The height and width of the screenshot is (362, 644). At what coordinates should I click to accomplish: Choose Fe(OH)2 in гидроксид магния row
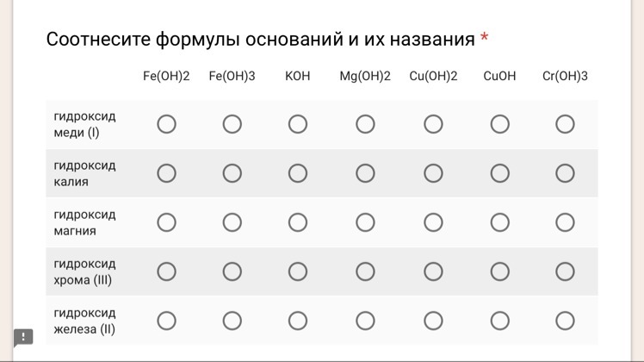[x=166, y=222]
